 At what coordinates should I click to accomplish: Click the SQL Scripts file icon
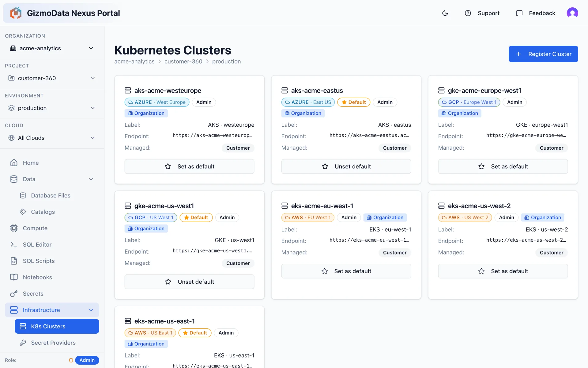click(x=14, y=261)
